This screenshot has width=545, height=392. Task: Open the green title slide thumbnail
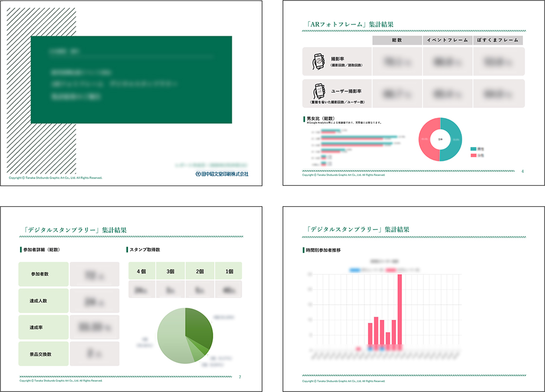(x=131, y=80)
